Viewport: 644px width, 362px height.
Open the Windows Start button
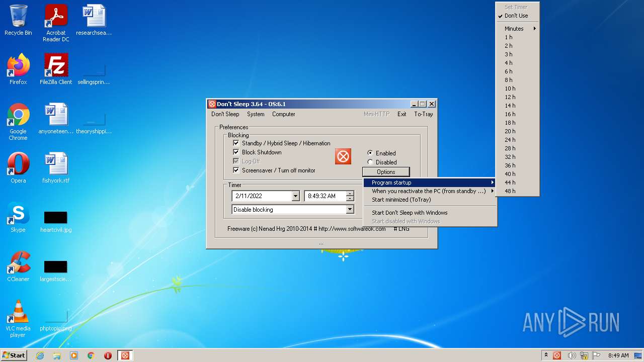point(14,355)
